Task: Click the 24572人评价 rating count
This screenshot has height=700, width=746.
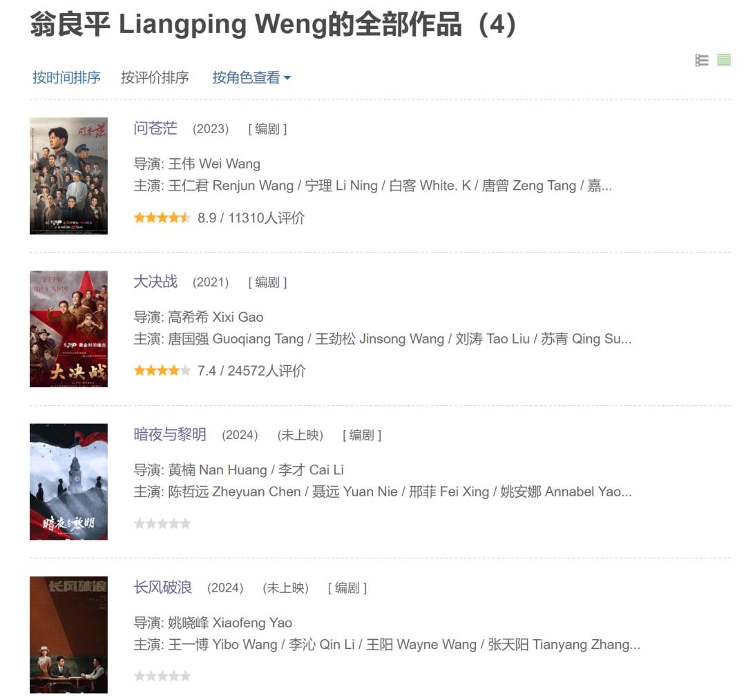Action: [267, 371]
